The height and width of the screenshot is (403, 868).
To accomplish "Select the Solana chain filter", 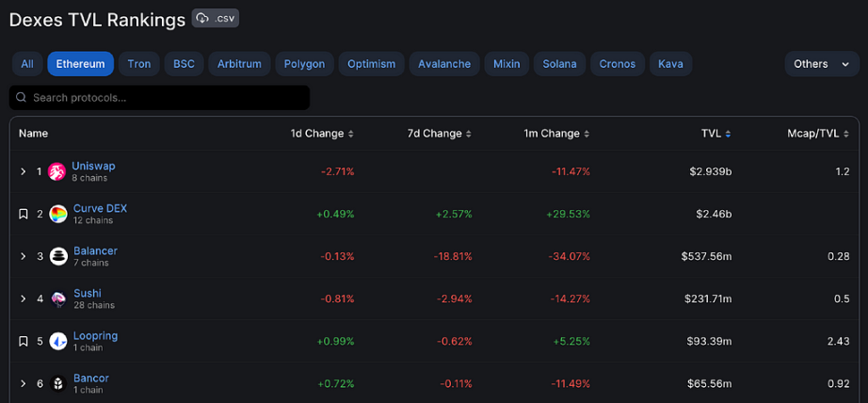I will click(x=559, y=64).
